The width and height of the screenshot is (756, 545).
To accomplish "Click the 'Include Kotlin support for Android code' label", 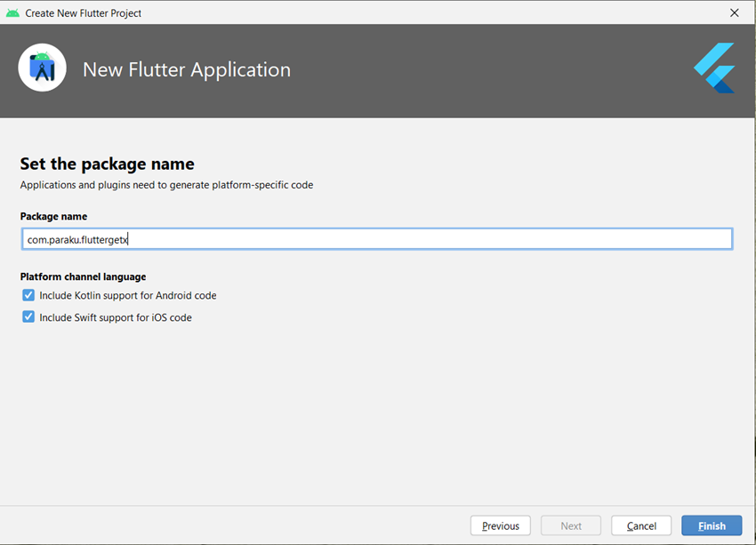I will tap(128, 295).
